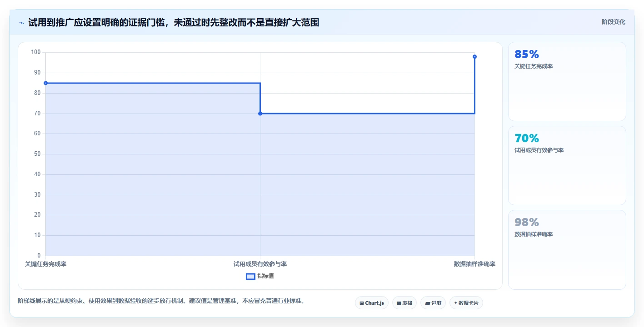Click 数据抽样准确率 caption under the 98% value
The image size is (644, 327).
[534, 234]
